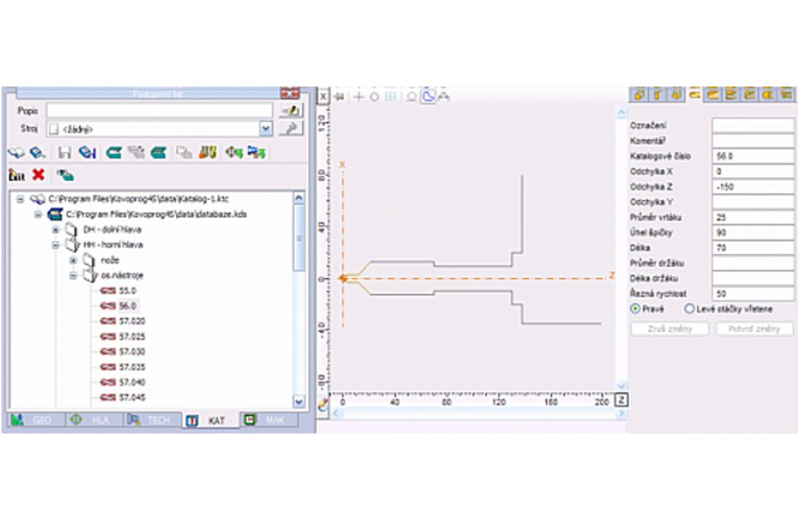This screenshot has width=801, height=532.
Task: Click the grey stacked tools icon
Action: pos(136,152)
